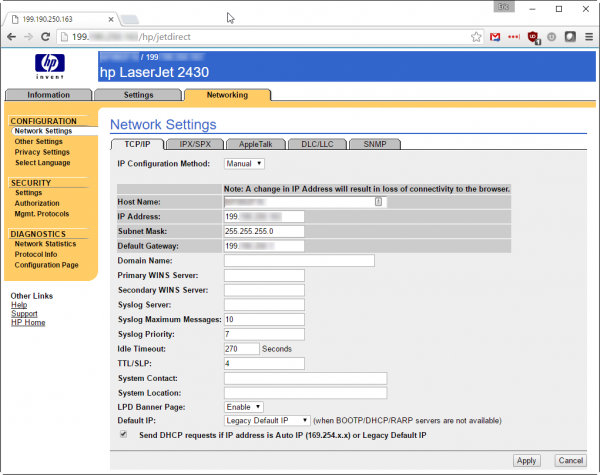
Task: Click the Secondary WINS Server field
Action: [x=264, y=290]
